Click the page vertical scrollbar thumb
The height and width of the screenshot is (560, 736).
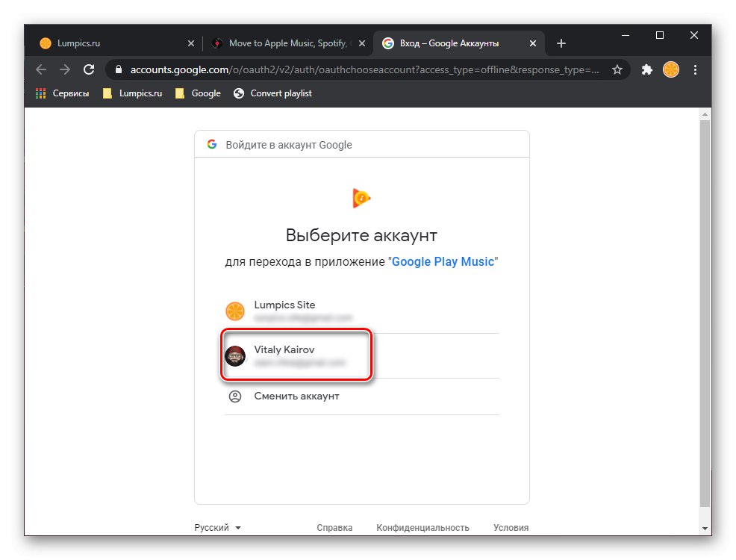705,313
